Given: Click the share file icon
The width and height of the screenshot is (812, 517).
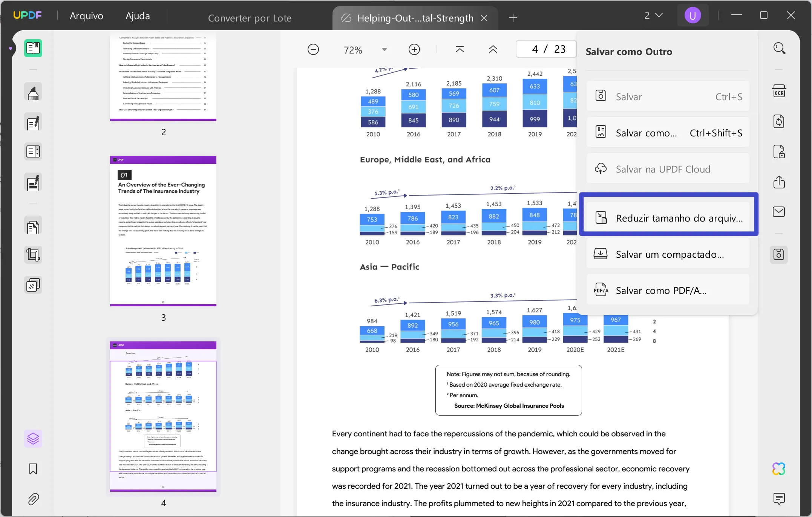Looking at the screenshot, I should tap(779, 182).
